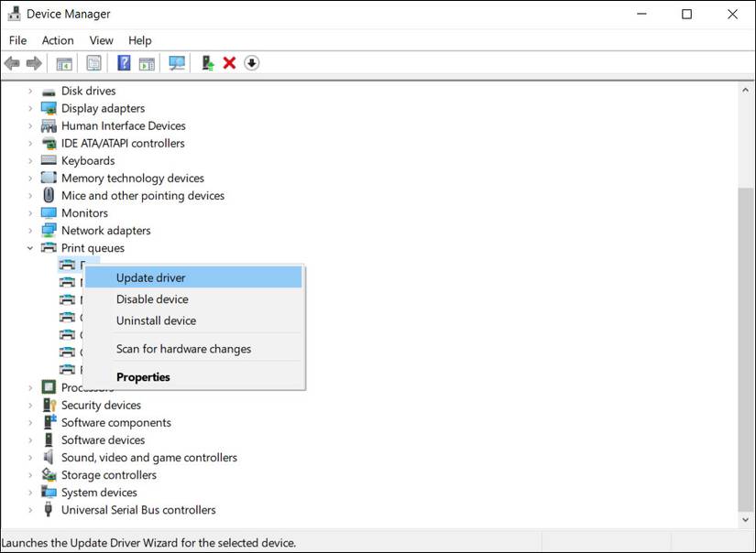Click the IDE ATA/ATAPI controllers icon
This screenshot has width=756, height=553.
[49, 143]
